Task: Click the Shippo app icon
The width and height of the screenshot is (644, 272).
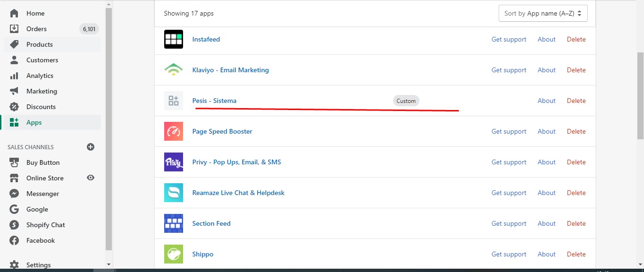Action: point(173,254)
